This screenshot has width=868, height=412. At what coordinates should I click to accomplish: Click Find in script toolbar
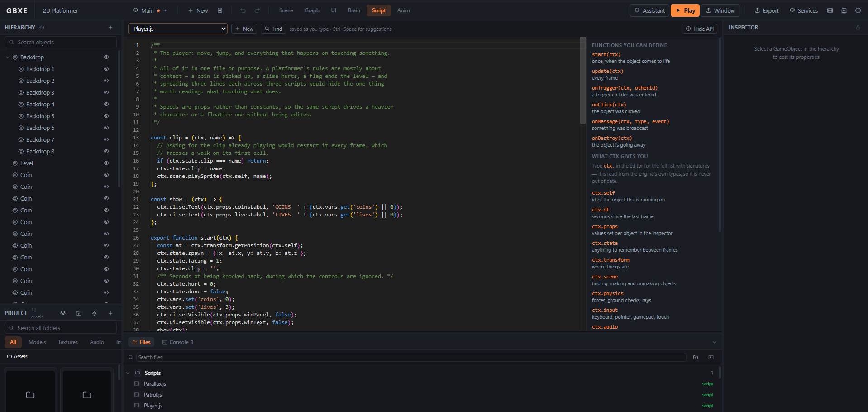[x=273, y=29]
